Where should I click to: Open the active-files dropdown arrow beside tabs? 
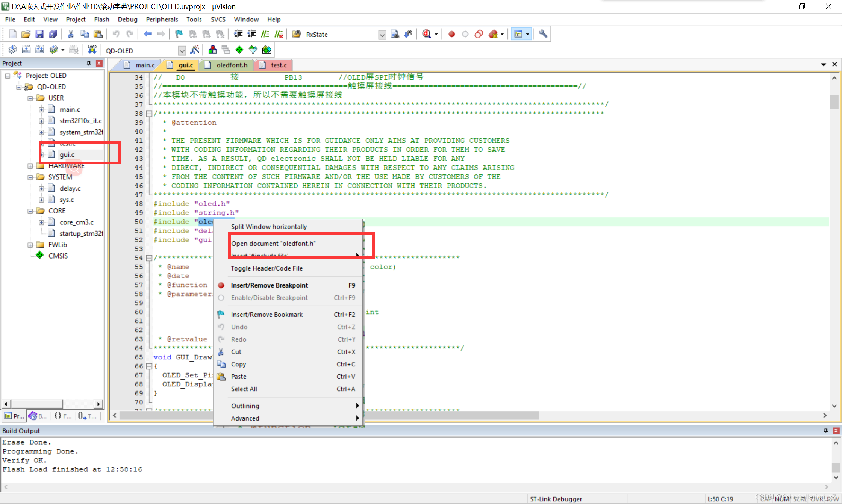click(x=824, y=65)
